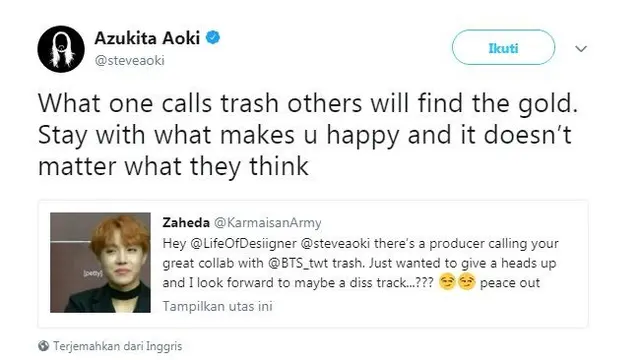Open Steve Aoki's round profile avatar
The width and height of the screenshot is (640, 360).
tap(61, 49)
